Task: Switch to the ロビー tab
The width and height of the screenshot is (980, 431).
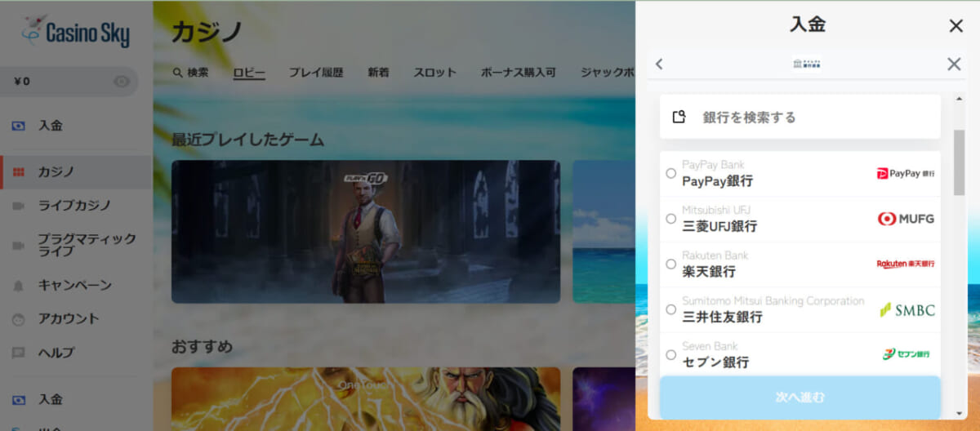Action: pyautogui.click(x=249, y=73)
